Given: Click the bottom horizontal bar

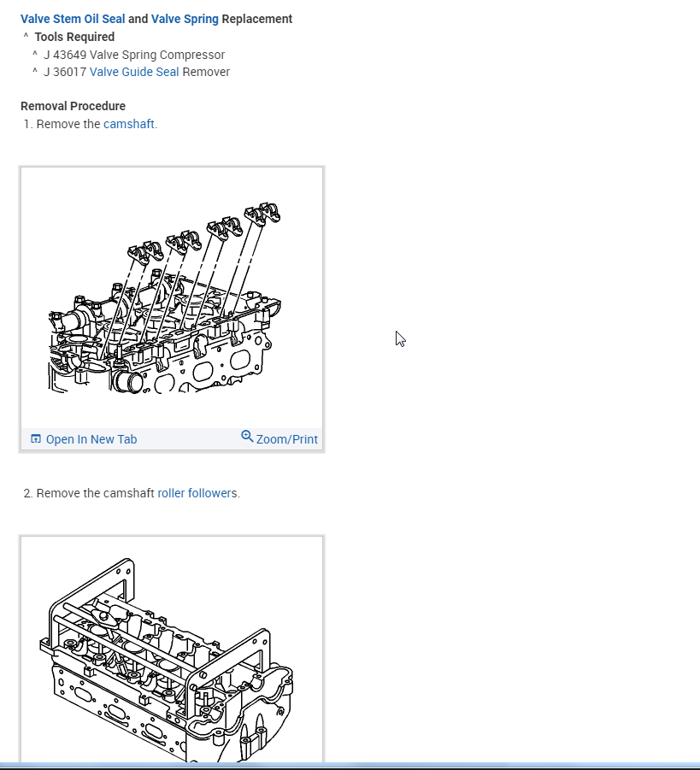Looking at the screenshot, I should pyautogui.click(x=350, y=766).
